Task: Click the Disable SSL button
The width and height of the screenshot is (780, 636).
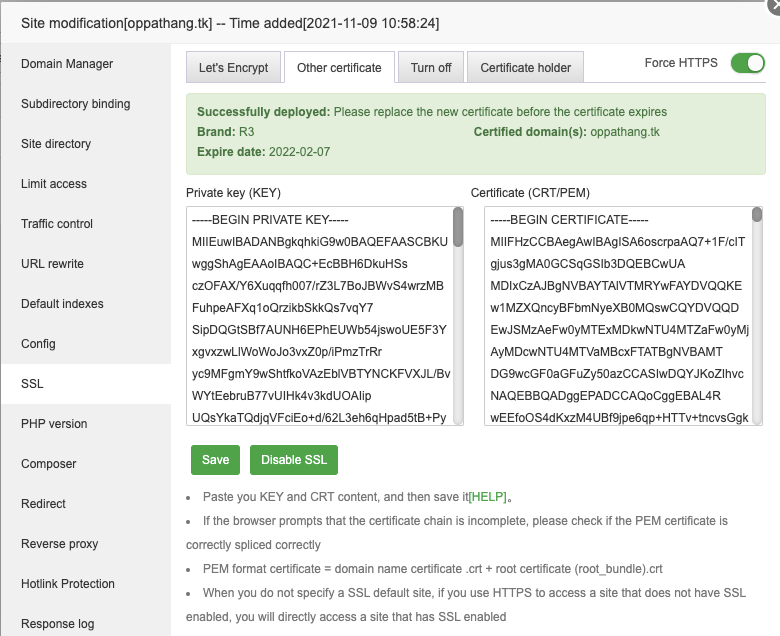Action: tap(294, 460)
